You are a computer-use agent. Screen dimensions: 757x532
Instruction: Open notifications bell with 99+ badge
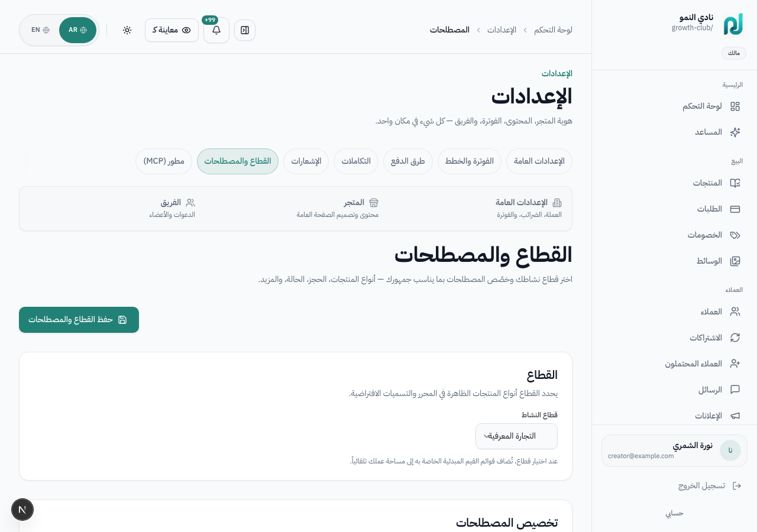(x=216, y=30)
